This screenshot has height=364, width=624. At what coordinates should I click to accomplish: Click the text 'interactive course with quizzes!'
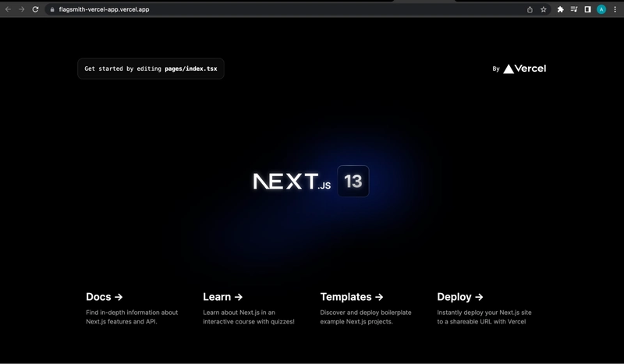(249, 321)
